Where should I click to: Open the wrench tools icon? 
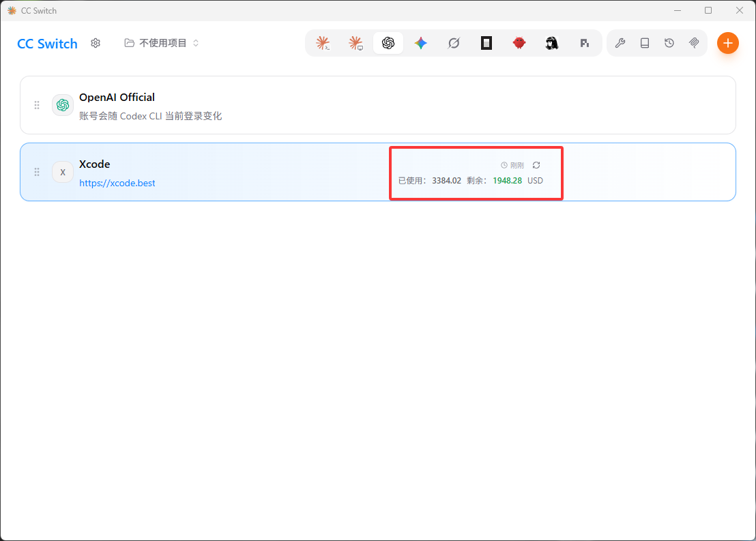click(x=620, y=44)
